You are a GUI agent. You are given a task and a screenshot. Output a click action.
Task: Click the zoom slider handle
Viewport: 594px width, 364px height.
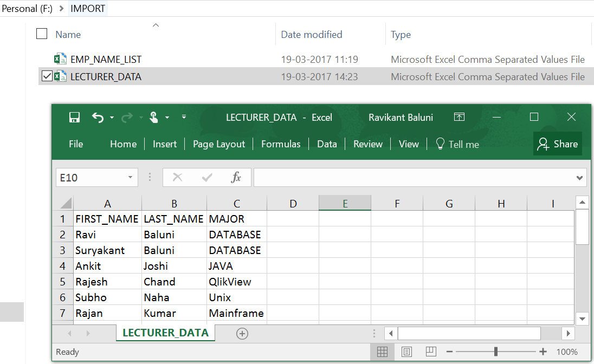click(496, 352)
